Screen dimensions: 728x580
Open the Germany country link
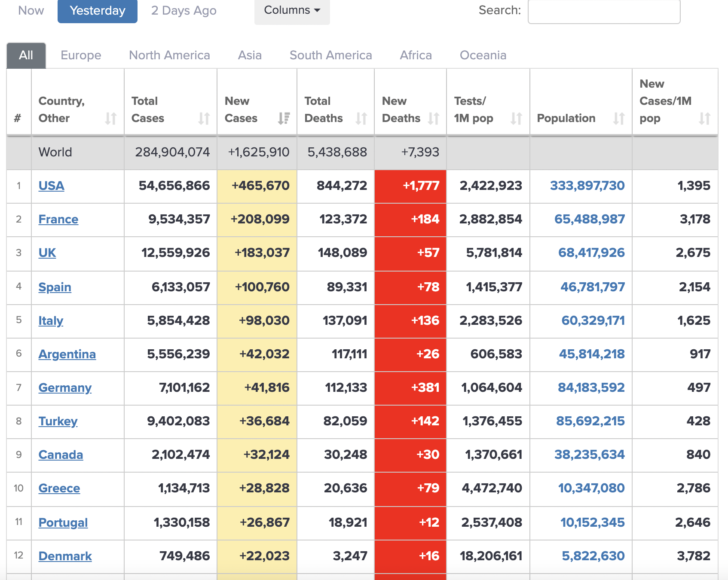tap(65, 388)
